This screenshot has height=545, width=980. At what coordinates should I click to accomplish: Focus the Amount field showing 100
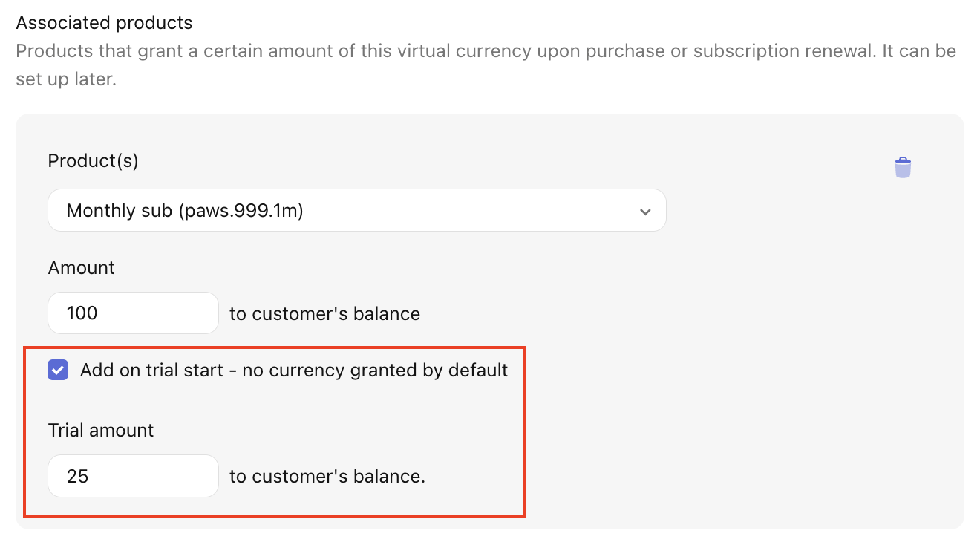[134, 313]
